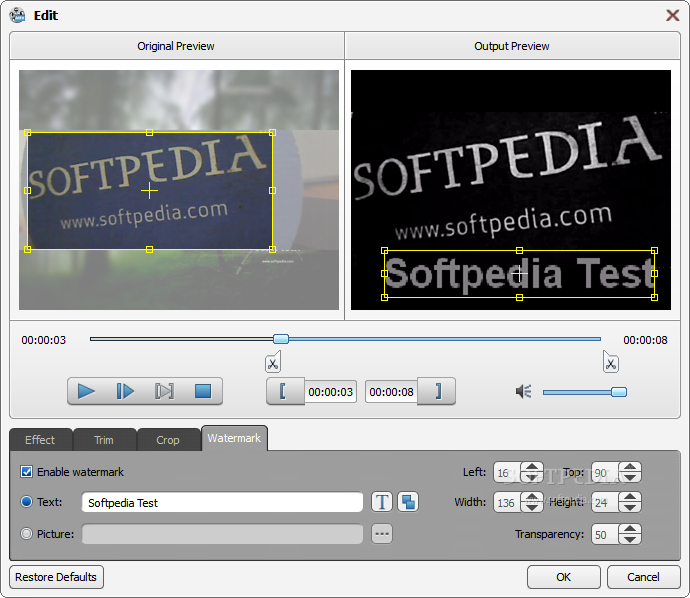
Task: Click Restore Defaults button
Action: click(56, 577)
